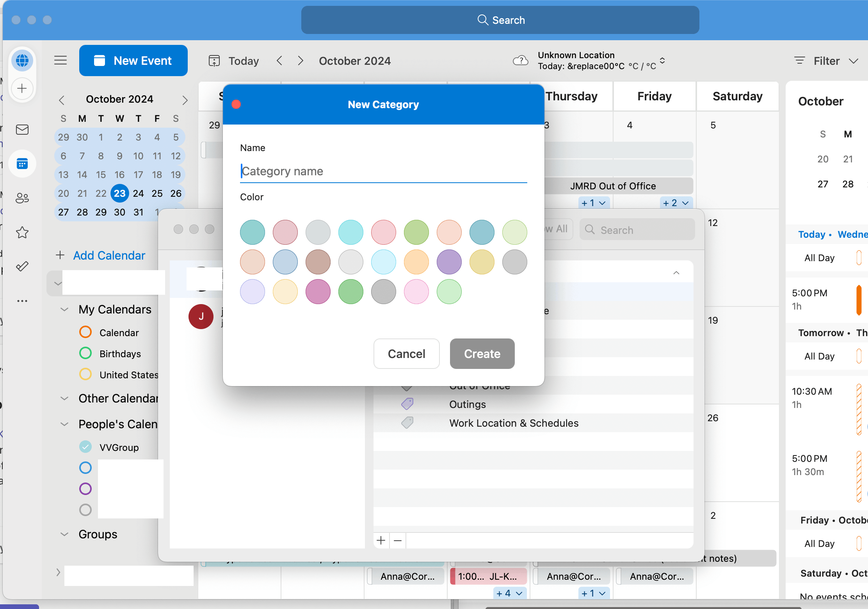The width and height of the screenshot is (868, 609).
Task: Click the plus button below category list
Action: pyautogui.click(x=381, y=540)
